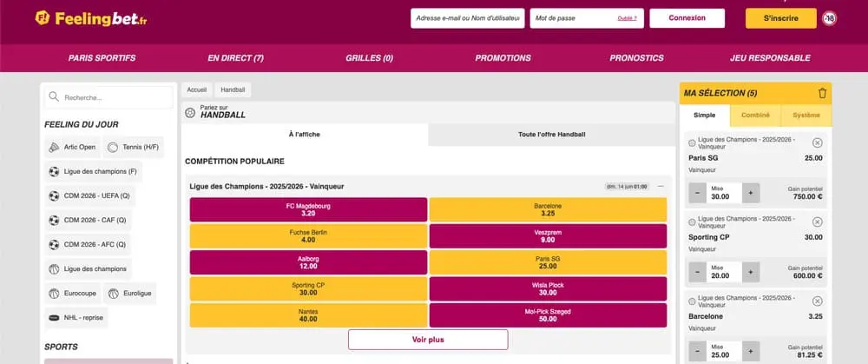The height and width of the screenshot is (364, 868).
Task: Open Artic Open badminton shortcut
Action: coord(73,148)
